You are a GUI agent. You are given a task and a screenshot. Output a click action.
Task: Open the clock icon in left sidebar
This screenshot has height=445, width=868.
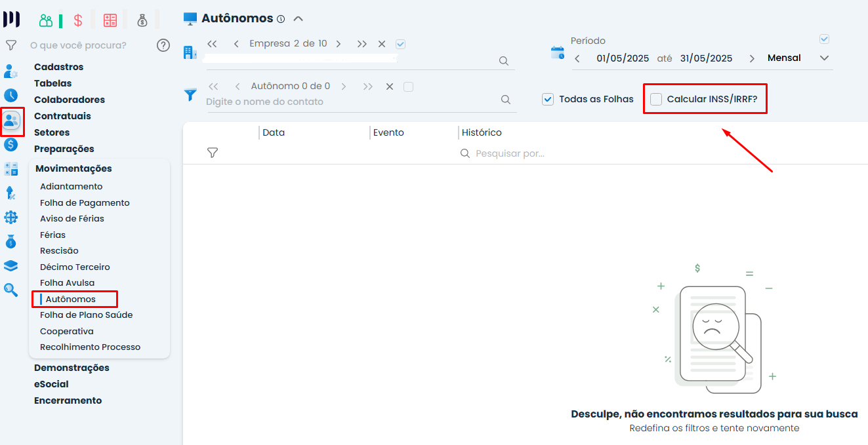click(x=11, y=95)
